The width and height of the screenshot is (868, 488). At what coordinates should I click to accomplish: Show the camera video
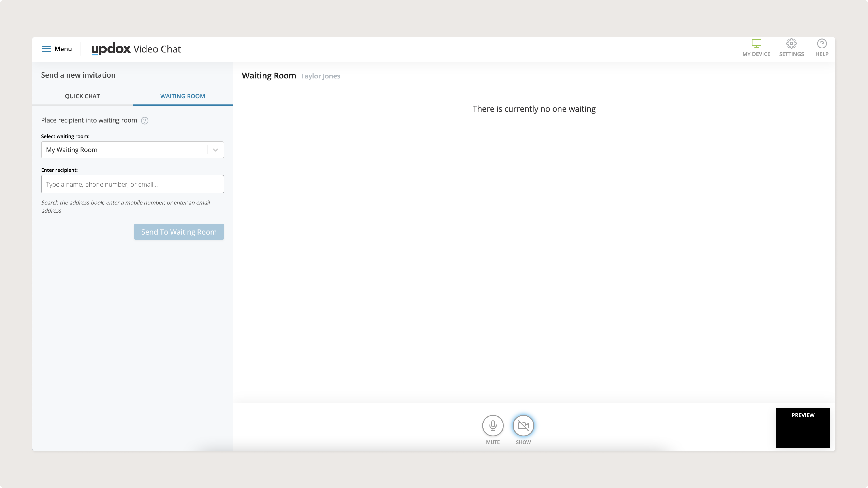[523, 425]
